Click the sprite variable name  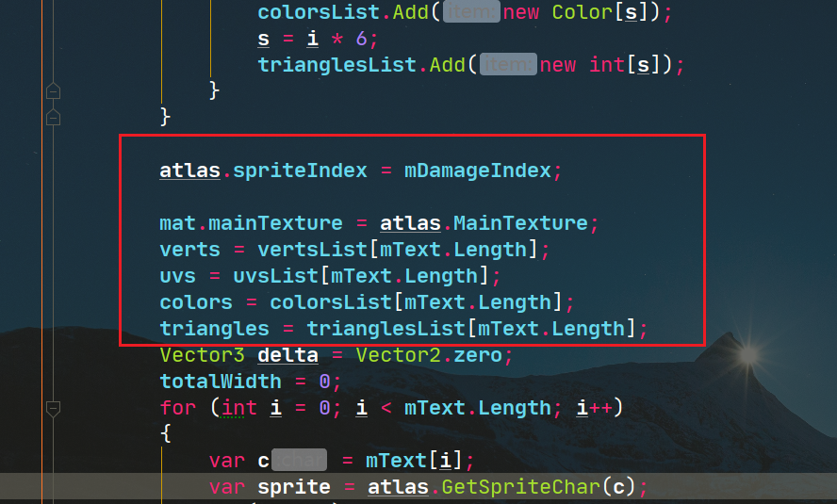[x=294, y=487]
